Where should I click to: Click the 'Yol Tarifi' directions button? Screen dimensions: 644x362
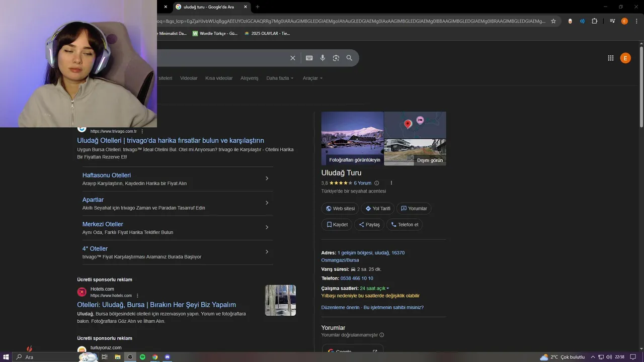pos(377,209)
